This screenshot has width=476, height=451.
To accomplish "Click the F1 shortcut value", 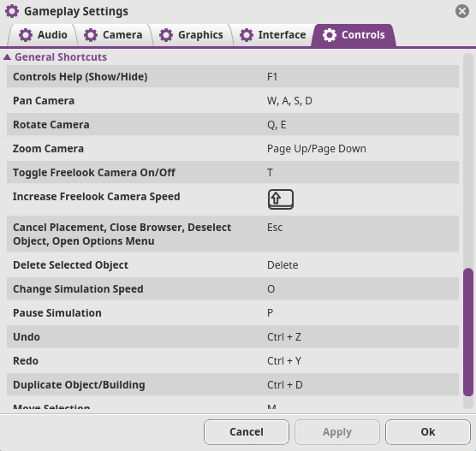I will coord(272,77).
